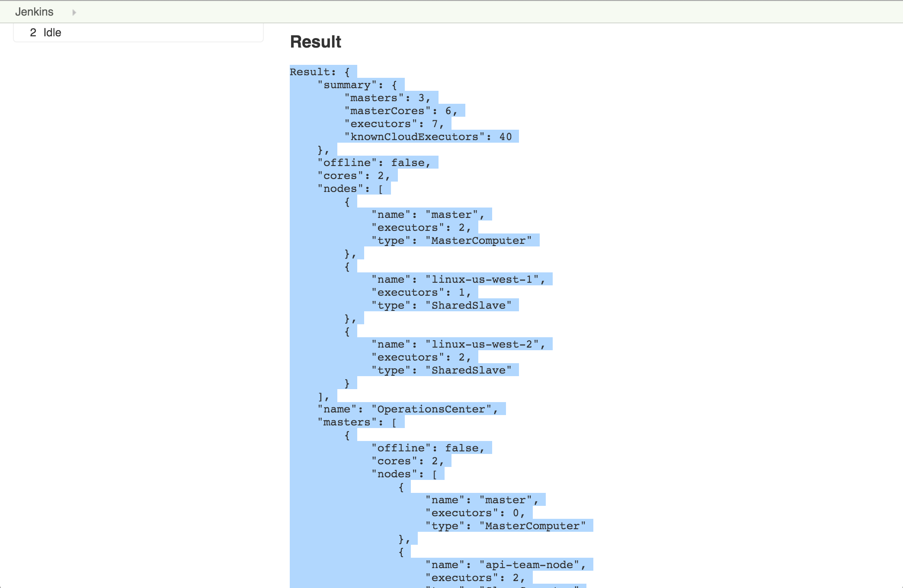Click the Jenkins breadcrumb link
Screen dimensions: 903x588
pyautogui.click(x=34, y=12)
